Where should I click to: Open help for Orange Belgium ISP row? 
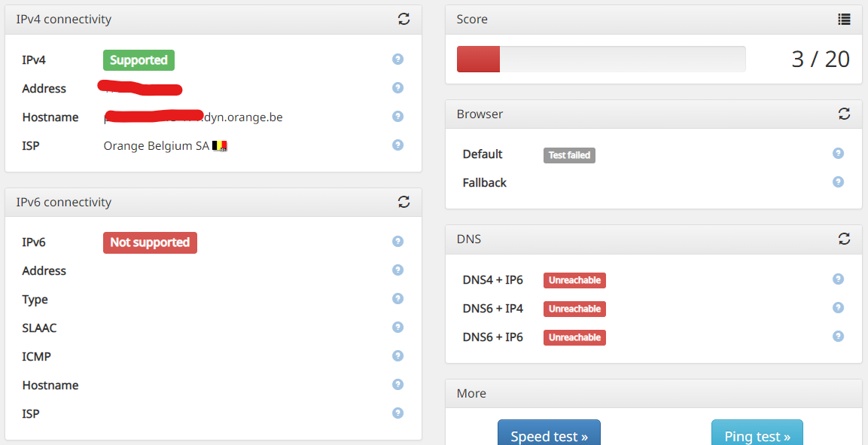(x=397, y=145)
